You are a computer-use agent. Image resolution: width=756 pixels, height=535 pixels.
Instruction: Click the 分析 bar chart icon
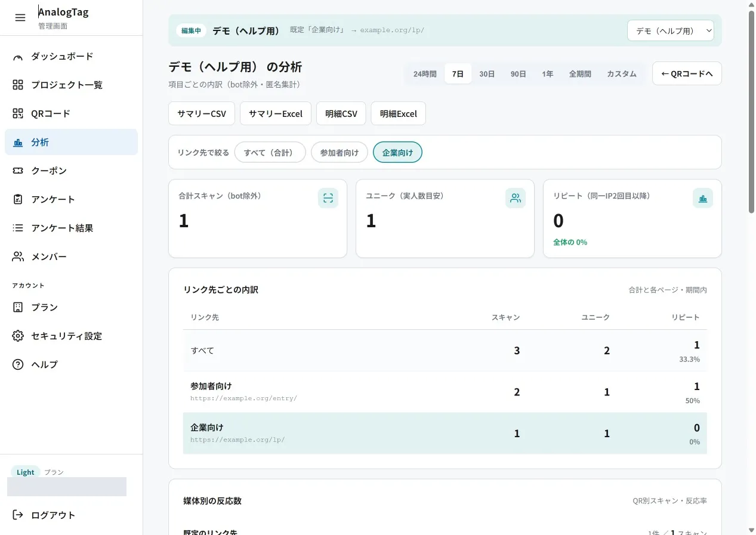pos(18,143)
